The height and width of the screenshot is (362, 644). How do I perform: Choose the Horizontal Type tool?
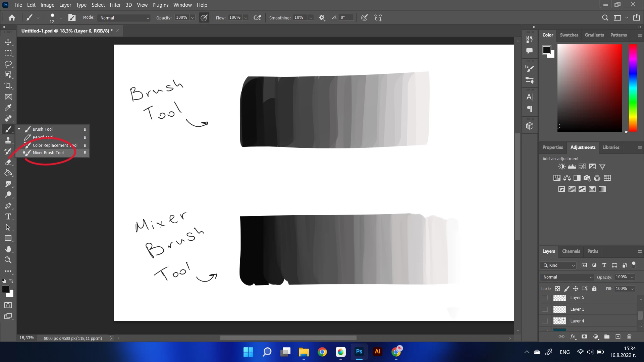(x=8, y=217)
